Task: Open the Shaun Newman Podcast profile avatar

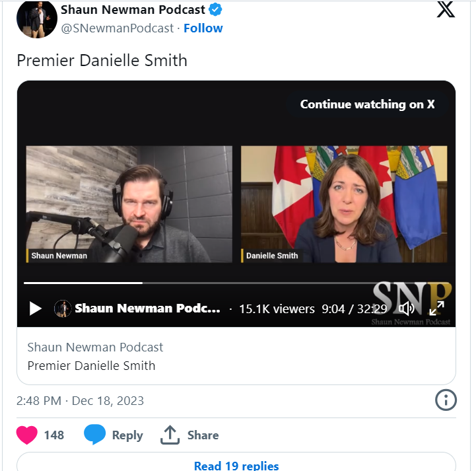Action: pos(37,18)
